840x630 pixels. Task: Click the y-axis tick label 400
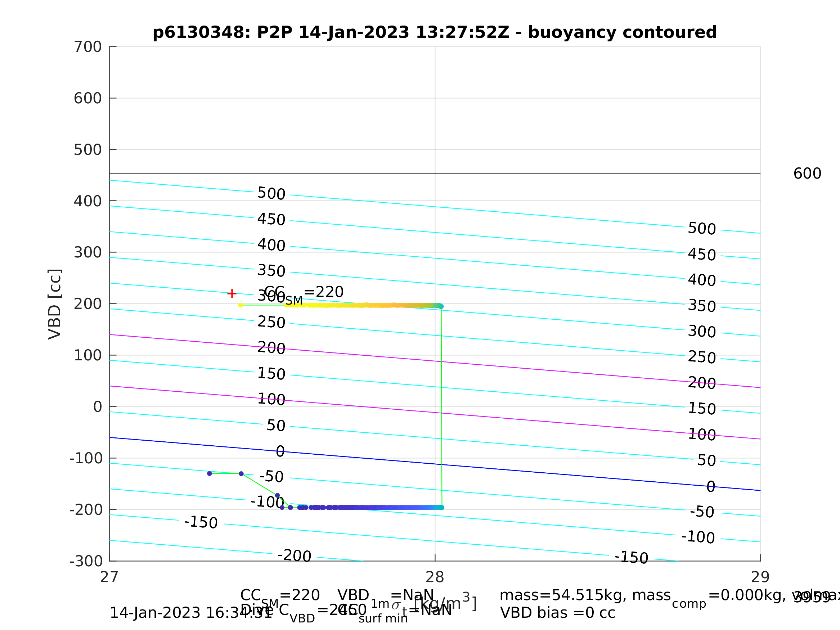click(x=88, y=201)
